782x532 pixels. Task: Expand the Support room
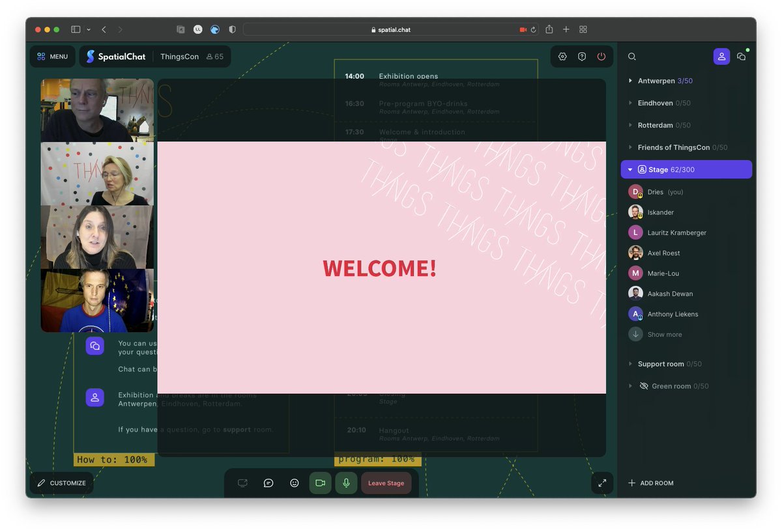click(x=630, y=364)
